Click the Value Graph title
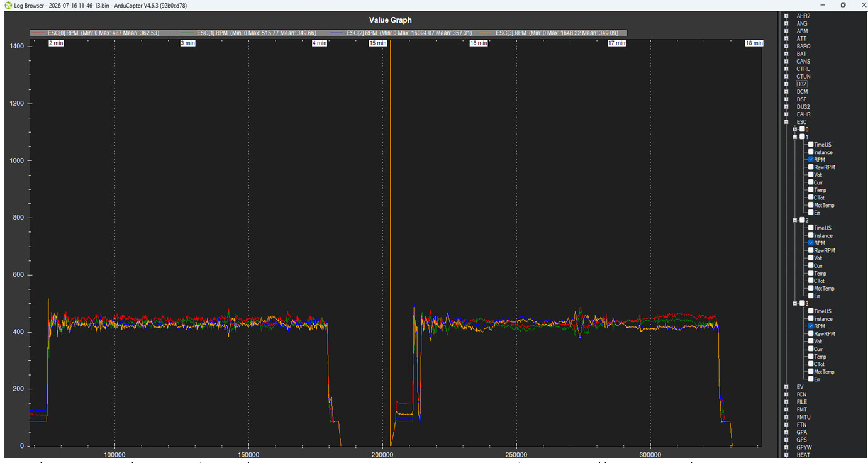 pos(391,20)
